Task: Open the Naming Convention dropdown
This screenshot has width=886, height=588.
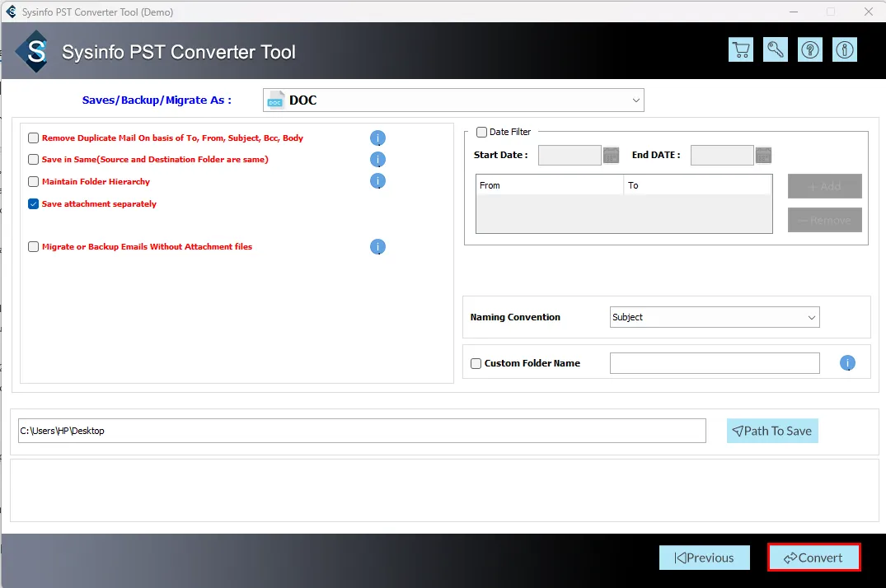Action: click(x=715, y=317)
